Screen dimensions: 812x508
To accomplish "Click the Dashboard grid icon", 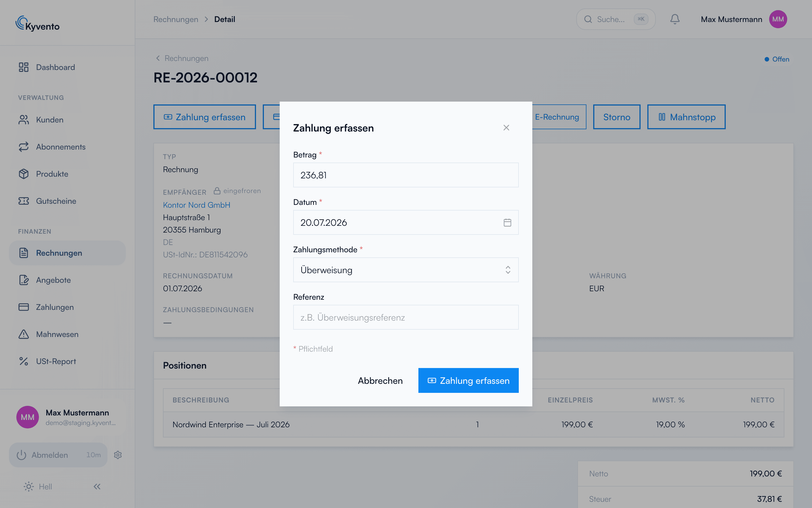I will click(23, 67).
